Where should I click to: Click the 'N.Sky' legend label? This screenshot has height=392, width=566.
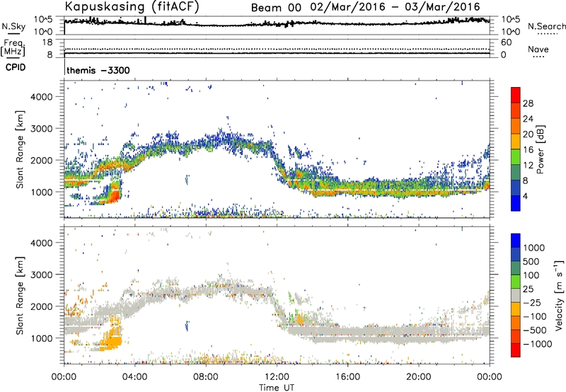[x=13, y=26]
